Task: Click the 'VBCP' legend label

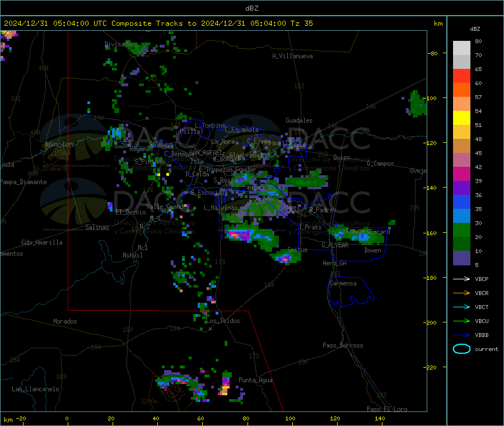Action: (482, 279)
